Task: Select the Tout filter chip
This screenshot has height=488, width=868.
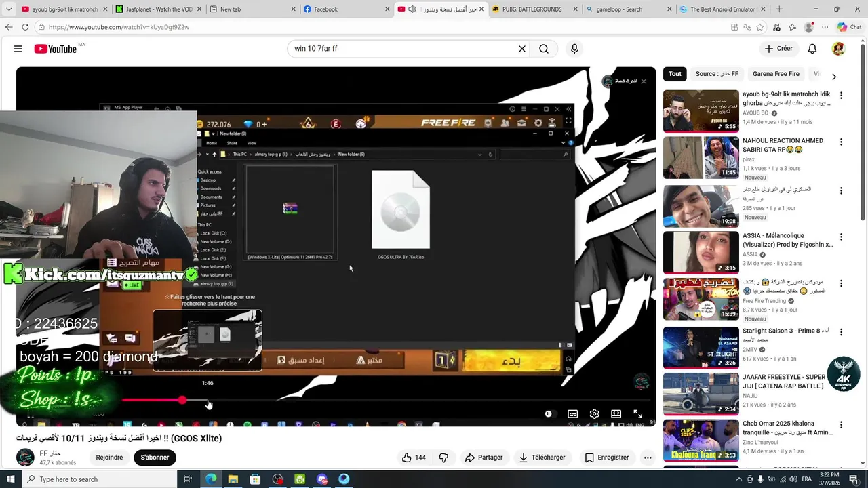Action: pos(675,74)
